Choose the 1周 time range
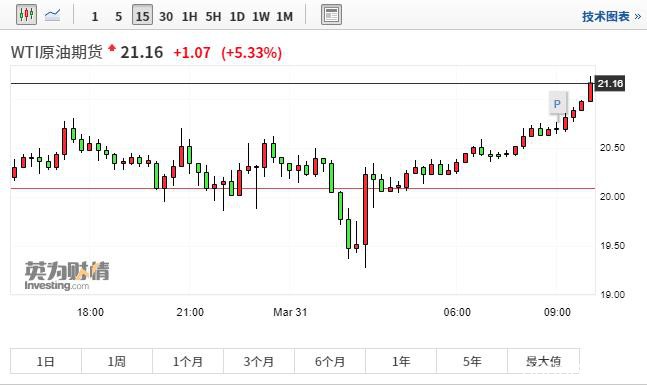Viewport: 647px width, 385px height. 117,361
